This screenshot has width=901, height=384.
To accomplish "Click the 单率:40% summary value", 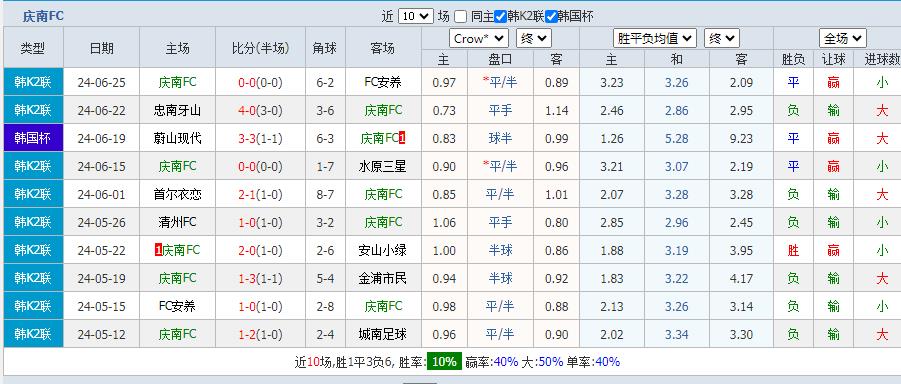I will [593, 362].
